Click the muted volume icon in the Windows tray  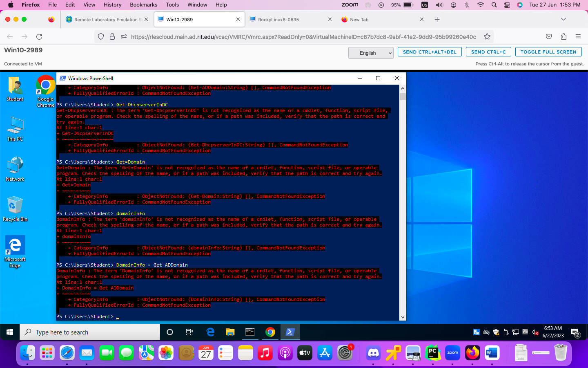535,332
